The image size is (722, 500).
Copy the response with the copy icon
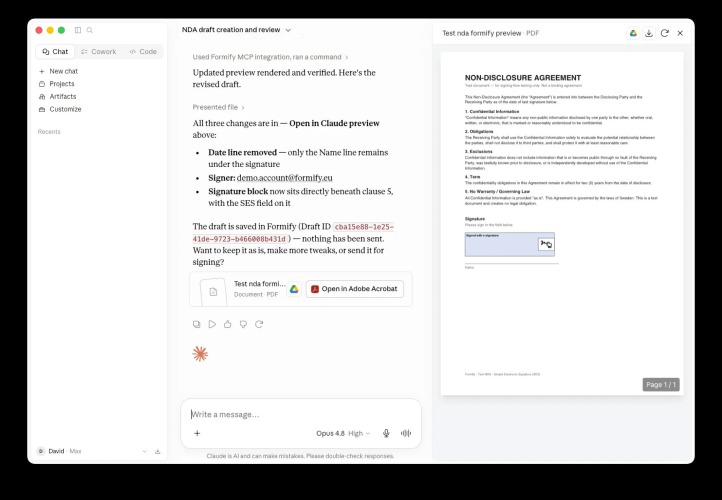point(197,324)
